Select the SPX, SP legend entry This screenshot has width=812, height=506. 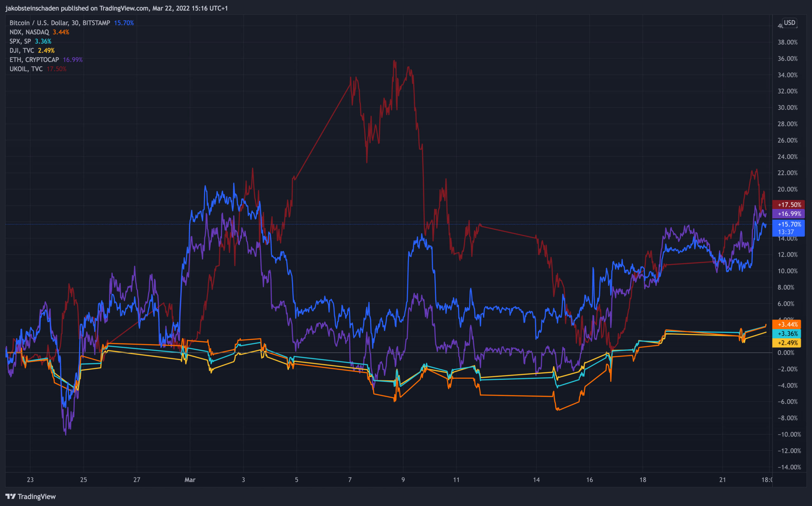click(x=20, y=41)
